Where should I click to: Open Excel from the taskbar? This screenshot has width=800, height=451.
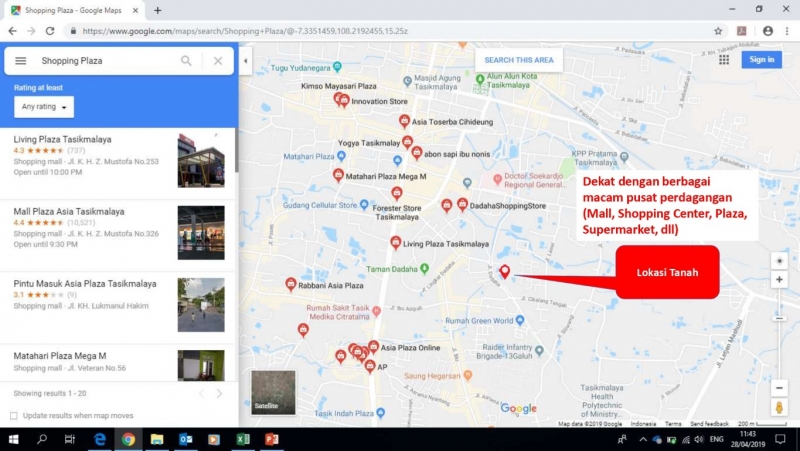pos(243,439)
